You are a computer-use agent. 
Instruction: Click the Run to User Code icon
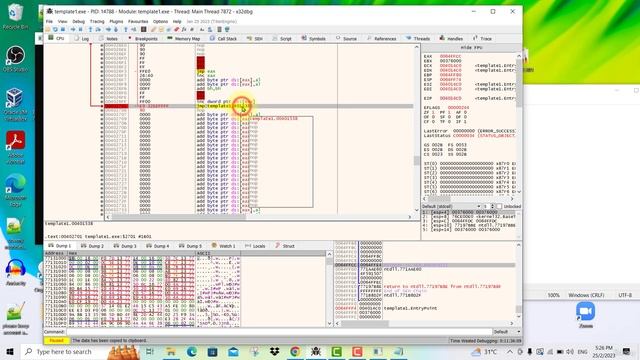point(133,29)
